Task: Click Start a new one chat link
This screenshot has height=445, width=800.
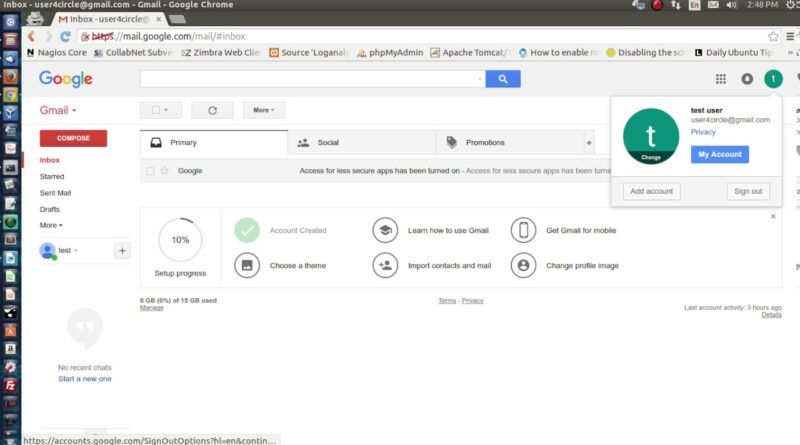Action: 85,379
